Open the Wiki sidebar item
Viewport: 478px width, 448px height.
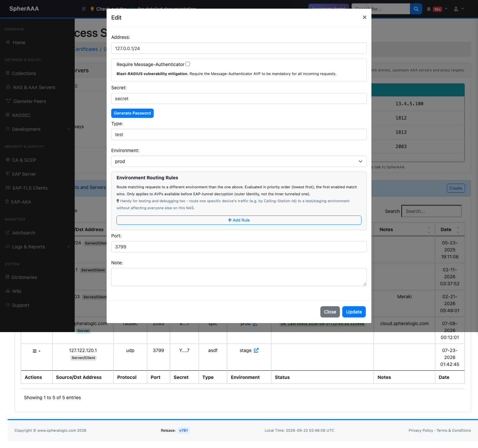click(x=17, y=291)
